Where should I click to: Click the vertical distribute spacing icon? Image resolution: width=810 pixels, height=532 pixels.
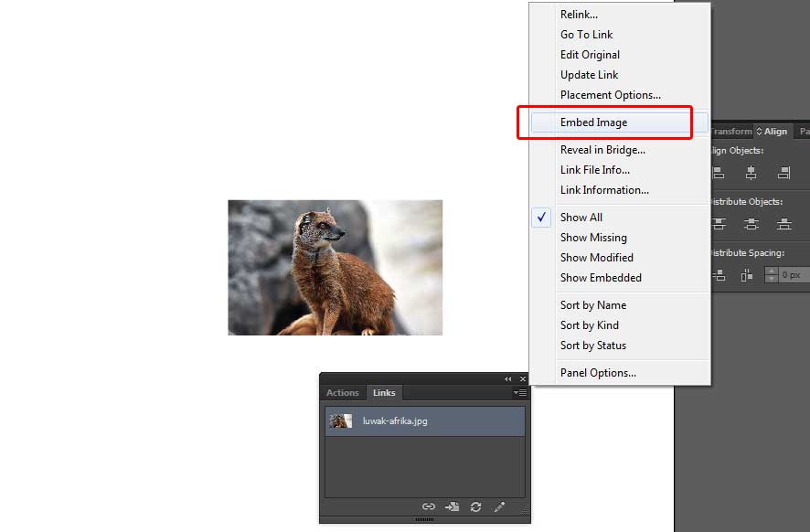(x=719, y=273)
